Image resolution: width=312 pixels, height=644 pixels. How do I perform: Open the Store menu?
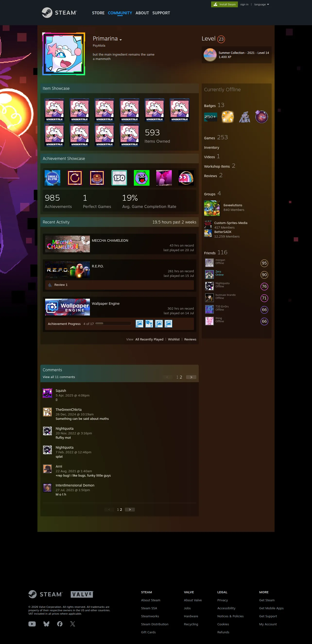pyautogui.click(x=98, y=13)
